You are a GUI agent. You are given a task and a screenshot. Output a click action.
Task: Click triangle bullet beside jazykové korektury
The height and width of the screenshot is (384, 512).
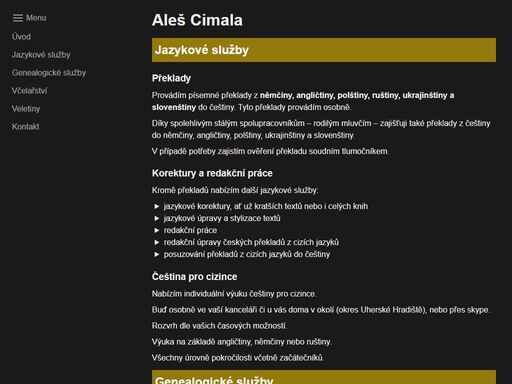click(157, 206)
